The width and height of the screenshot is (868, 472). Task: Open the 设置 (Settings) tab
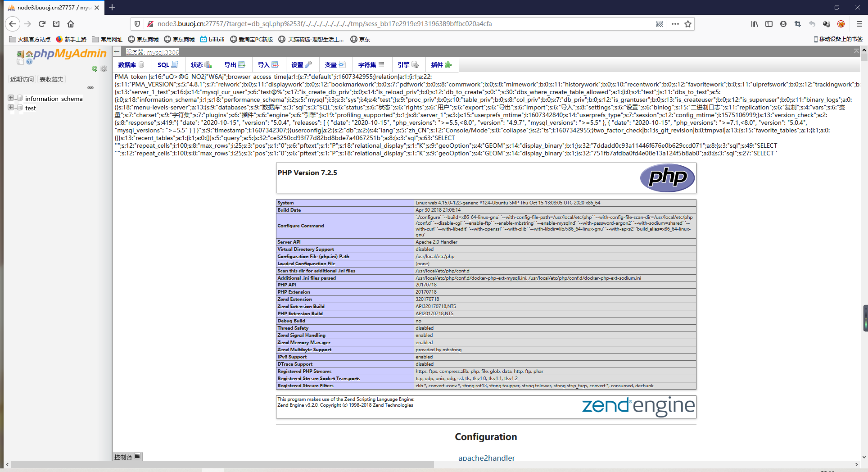pos(302,65)
